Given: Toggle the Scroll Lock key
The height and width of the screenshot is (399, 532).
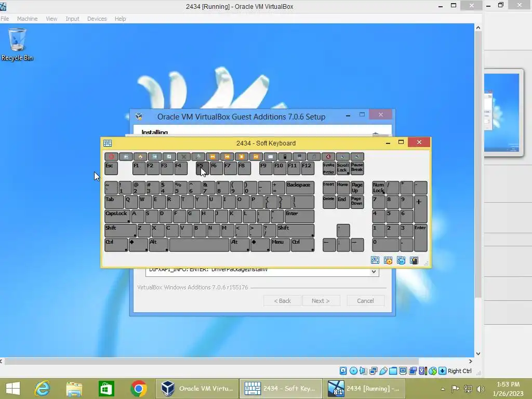Looking at the screenshot, I should tap(343, 168).
